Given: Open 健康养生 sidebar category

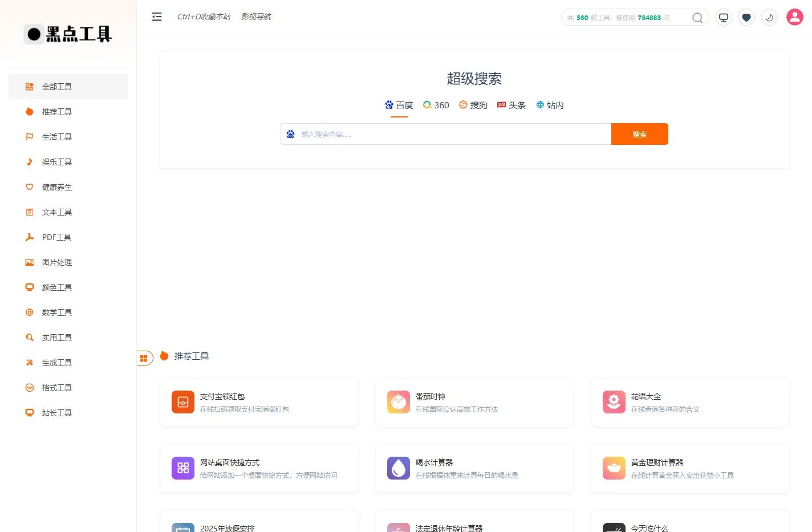Looking at the screenshot, I should pos(68,187).
